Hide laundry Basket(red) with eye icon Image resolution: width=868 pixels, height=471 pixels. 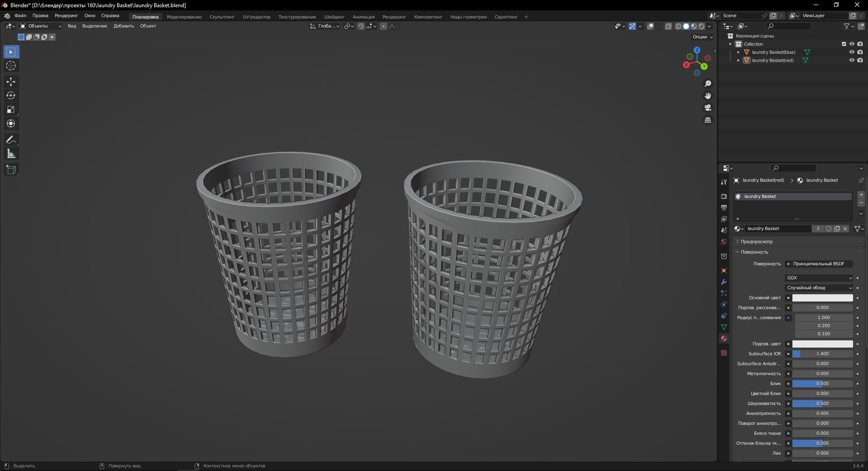852,60
